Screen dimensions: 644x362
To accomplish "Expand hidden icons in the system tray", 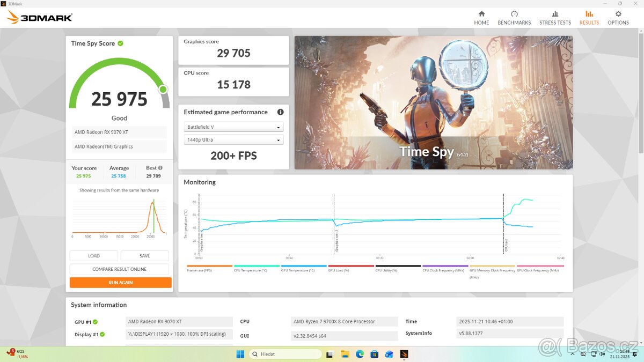I will click(x=572, y=354).
